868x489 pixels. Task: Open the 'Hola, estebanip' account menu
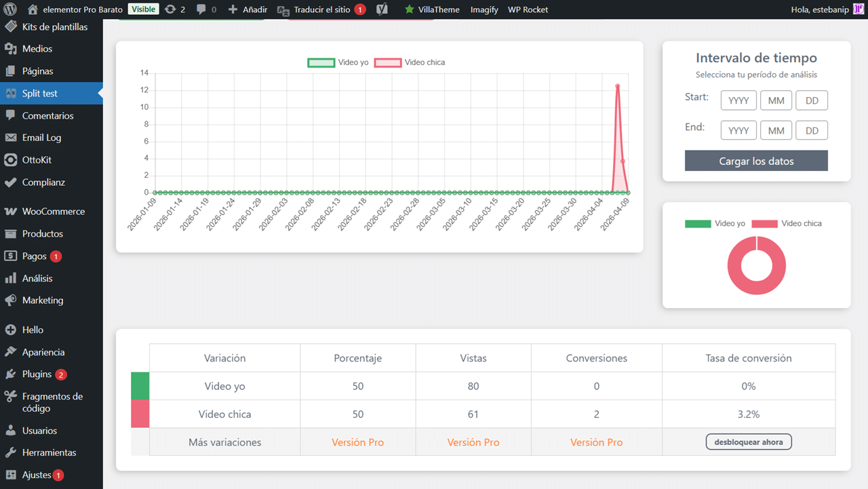(x=821, y=9)
